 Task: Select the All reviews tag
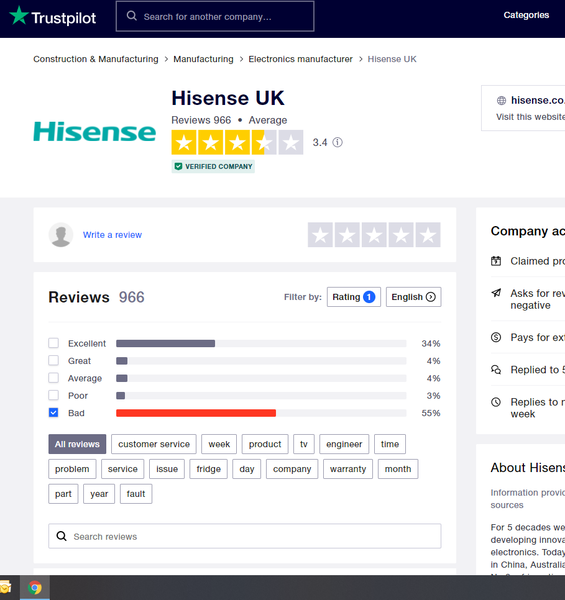(x=77, y=444)
